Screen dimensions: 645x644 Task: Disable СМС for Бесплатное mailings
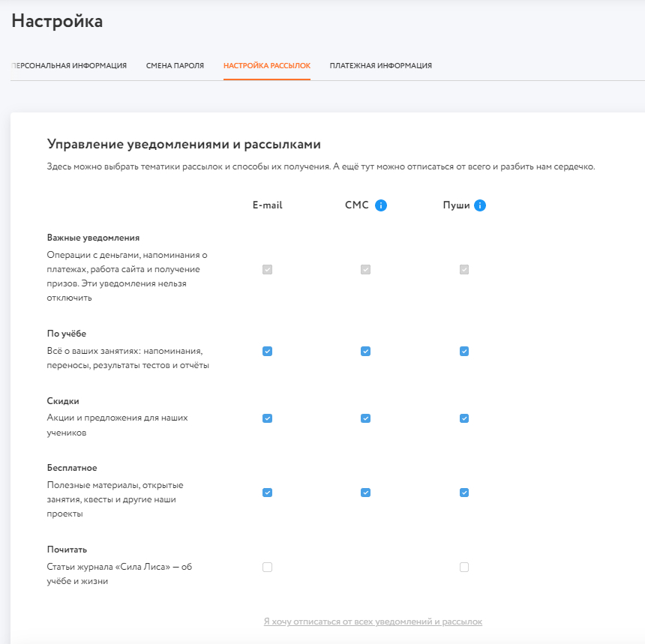coord(365,493)
